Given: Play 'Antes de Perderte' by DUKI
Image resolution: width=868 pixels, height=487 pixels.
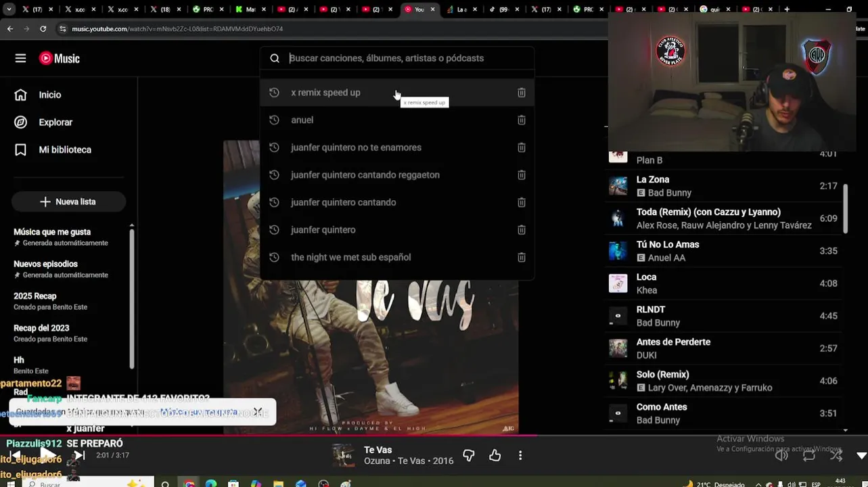Looking at the screenshot, I should pyautogui.click(x=723, y=348).
